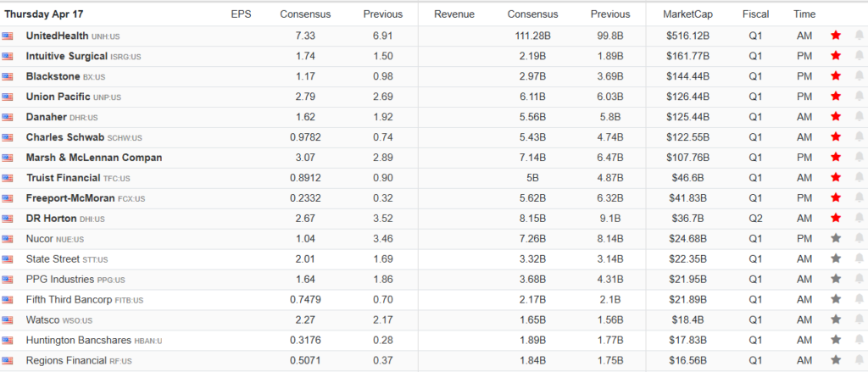Click the red star for UnitedHealth

836,36
